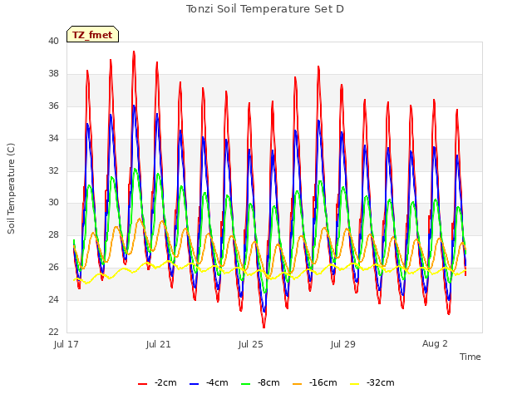Click the 32 y-axis tick label
The width and height of the screenshot is (532, 399).
(x=53, y=170)
